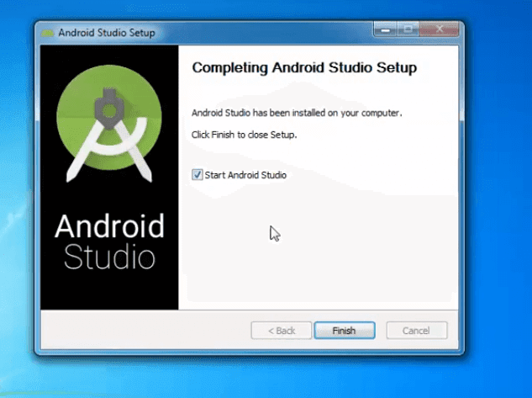Image resolution: width=532 pixels, height=398 pixels.
Task: Click the "Android Studio Setup" window title
Action: [x=107, y=33]
